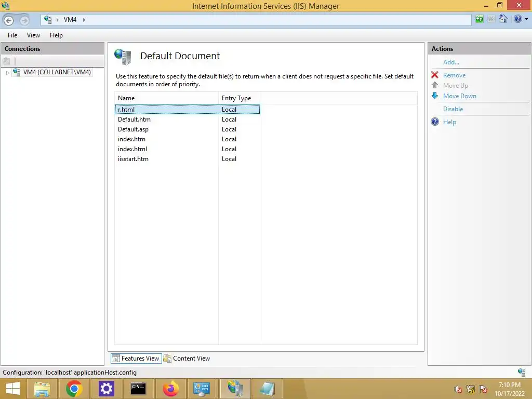532x399 pixels.
Task: Launch Google Chrome from taskbar
Action: [x=74, y=389]
